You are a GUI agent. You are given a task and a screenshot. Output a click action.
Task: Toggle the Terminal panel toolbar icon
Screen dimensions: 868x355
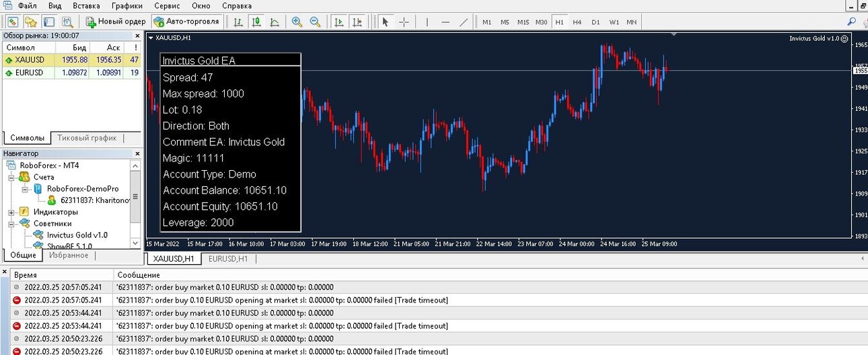(x=48, y=22)
